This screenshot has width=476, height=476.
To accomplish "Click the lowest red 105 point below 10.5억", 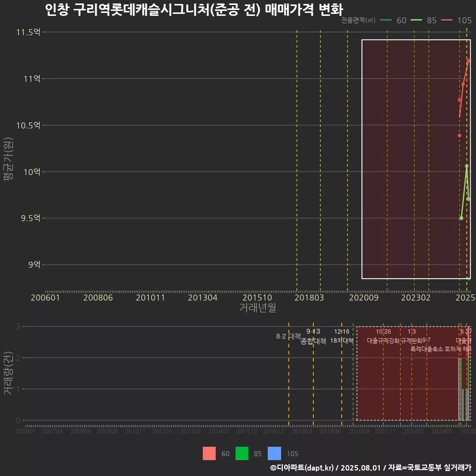I will (x=460, y=135).
